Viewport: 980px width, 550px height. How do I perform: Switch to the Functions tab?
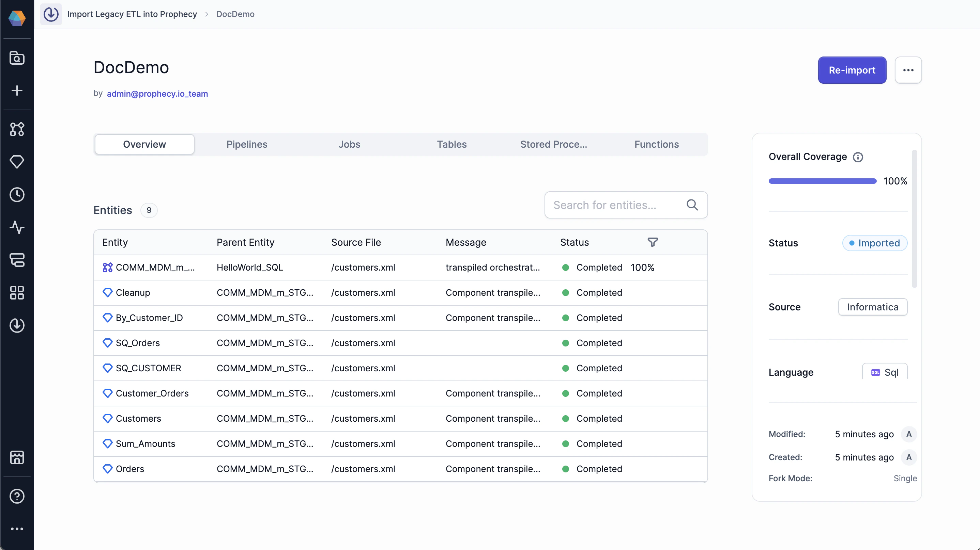pos(656,144)
